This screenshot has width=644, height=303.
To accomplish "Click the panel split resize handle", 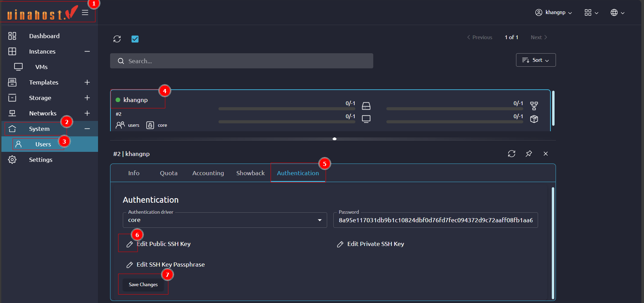I will coord(334,139).
